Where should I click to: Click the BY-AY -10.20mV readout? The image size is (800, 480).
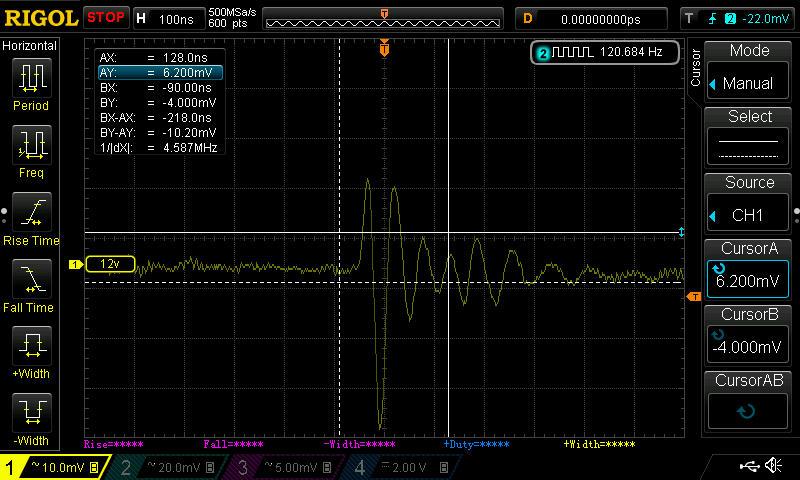(x=159, y=133)
